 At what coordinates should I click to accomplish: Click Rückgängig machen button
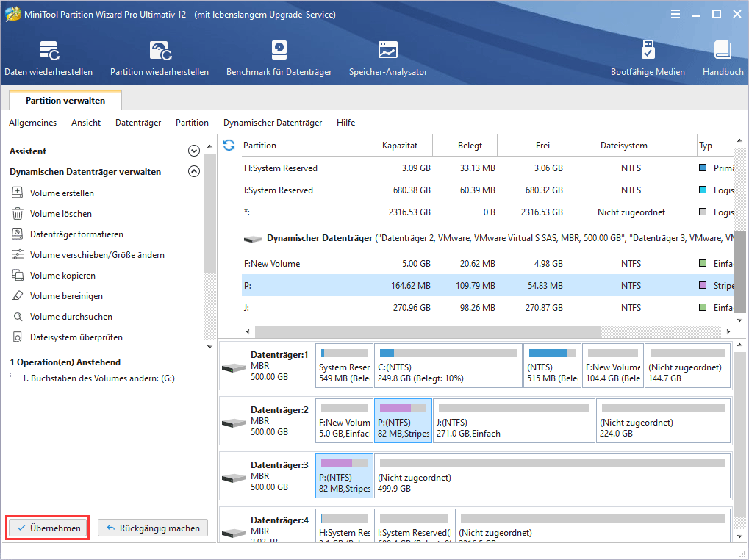[153, 528]
